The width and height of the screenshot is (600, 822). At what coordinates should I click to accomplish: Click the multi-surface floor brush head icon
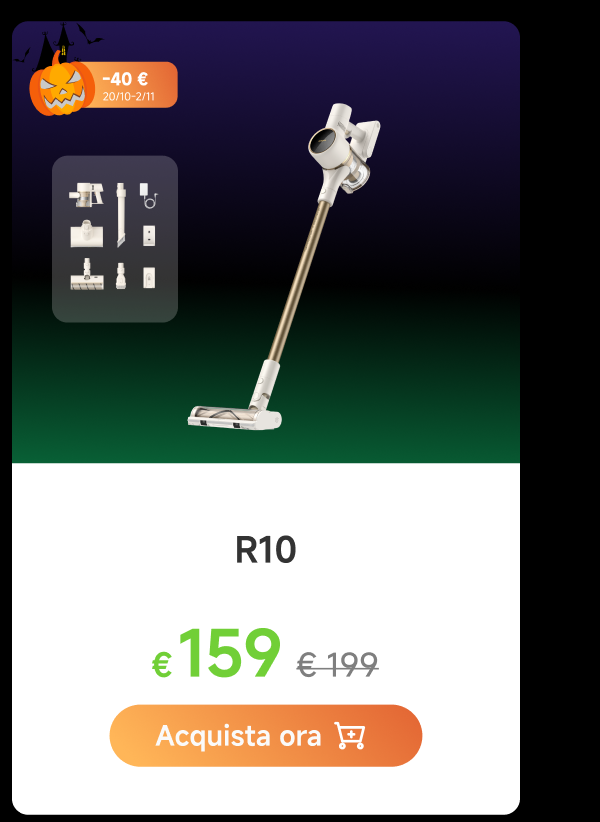click(87, 274)
